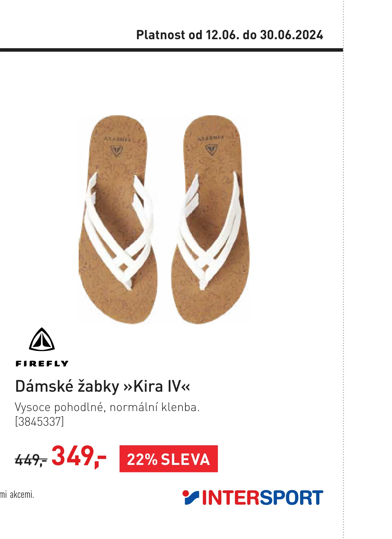Click the Intersport logo swoosh icon
The image size is (392, 539).
click(x=191, y=497)
